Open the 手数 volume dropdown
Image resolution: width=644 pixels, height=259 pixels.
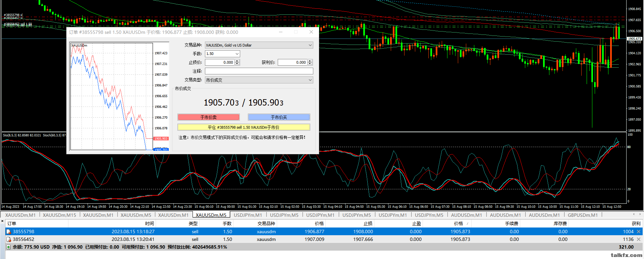click(x=237, y=54)
